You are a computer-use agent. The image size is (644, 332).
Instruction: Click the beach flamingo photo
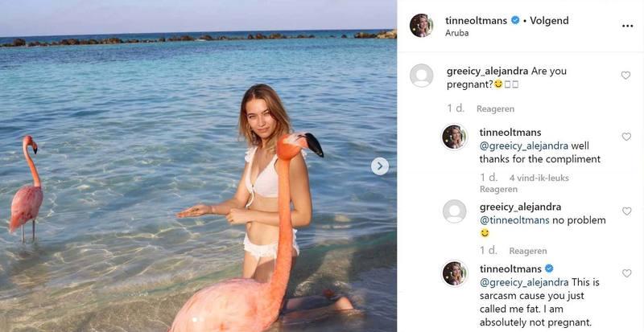pyautogui.click(x=198, y=166)
